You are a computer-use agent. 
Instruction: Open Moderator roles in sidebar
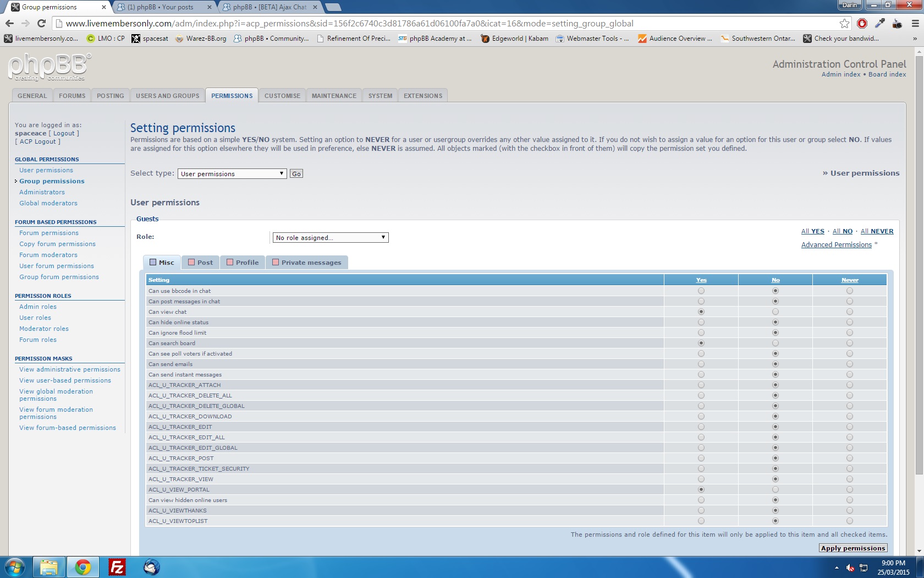[44, 329]
